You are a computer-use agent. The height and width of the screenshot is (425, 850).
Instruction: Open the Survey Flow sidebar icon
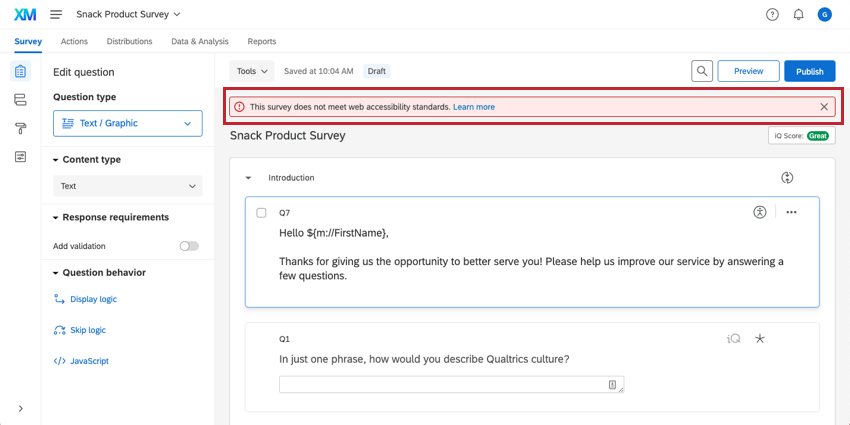coord(20,100)
